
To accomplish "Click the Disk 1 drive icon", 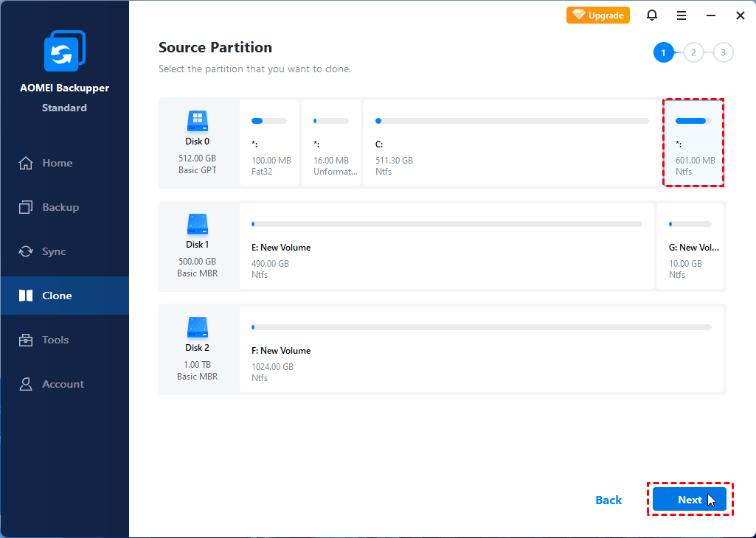I will (197, 224).
